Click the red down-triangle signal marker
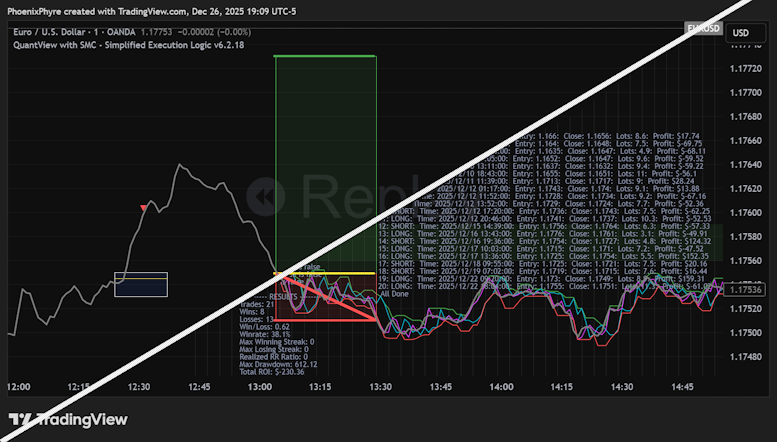 click(x=145, y=208)
